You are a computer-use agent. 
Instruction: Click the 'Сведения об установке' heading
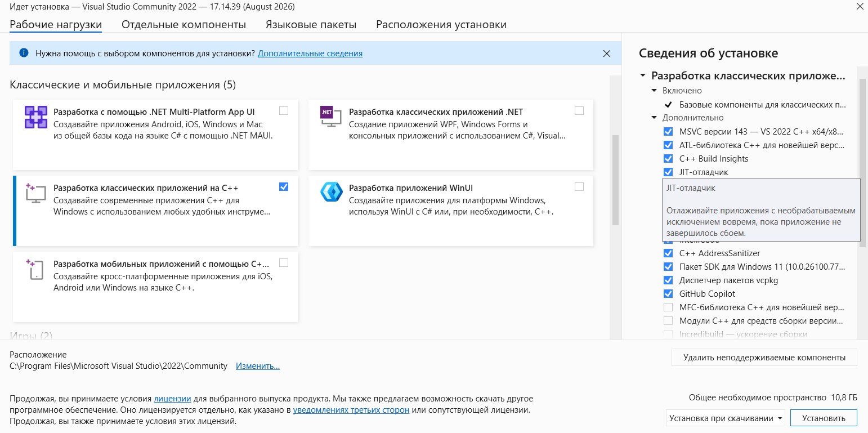click(x=709, y=53)
